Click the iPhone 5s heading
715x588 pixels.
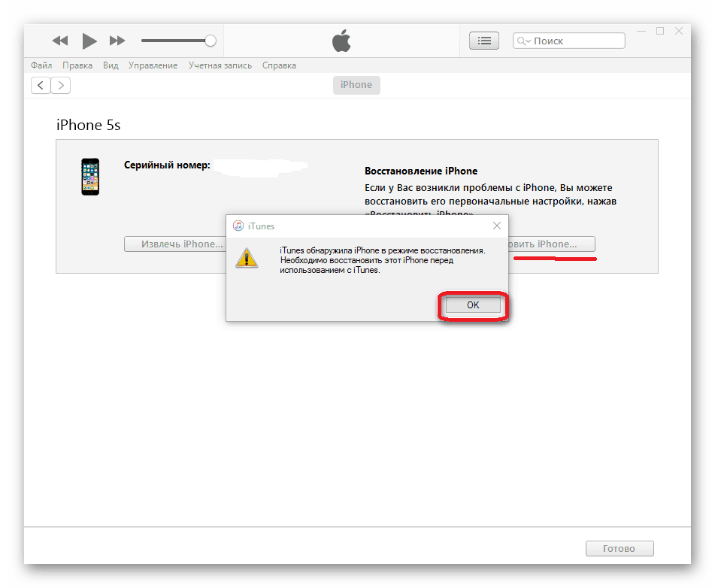click(x=89, y=125)
